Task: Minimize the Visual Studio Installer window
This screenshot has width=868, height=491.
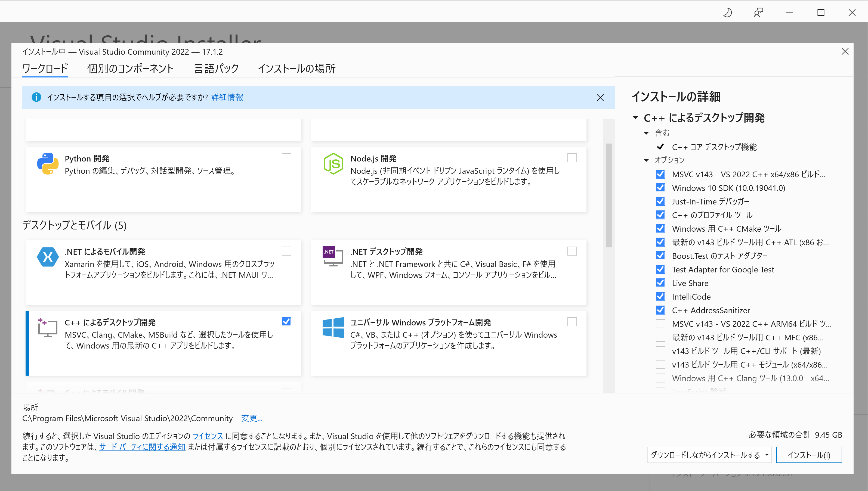Action: [789, 13]
